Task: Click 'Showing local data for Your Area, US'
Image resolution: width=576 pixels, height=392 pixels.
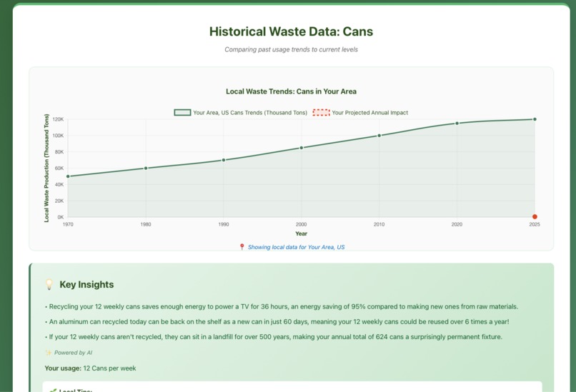Action: [296, 247]
